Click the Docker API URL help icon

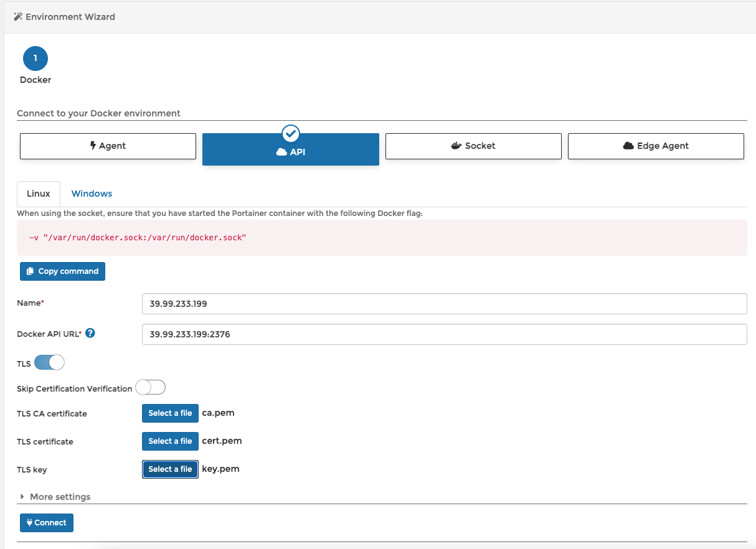(90, 333)
